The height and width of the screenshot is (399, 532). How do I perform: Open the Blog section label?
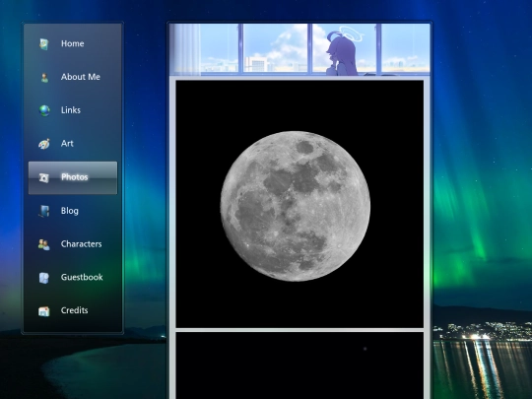pos(70,211)
